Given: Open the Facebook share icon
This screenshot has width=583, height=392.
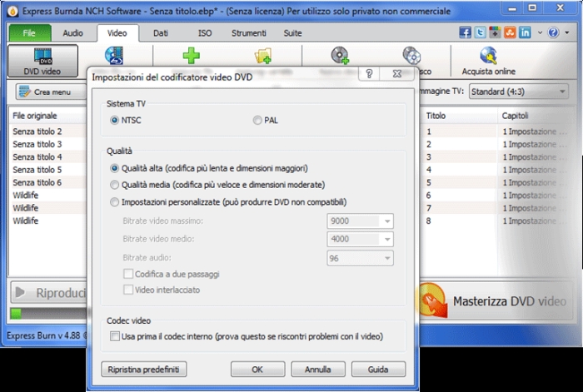Looking at the screenshot, I should click(x=465, y=32).
